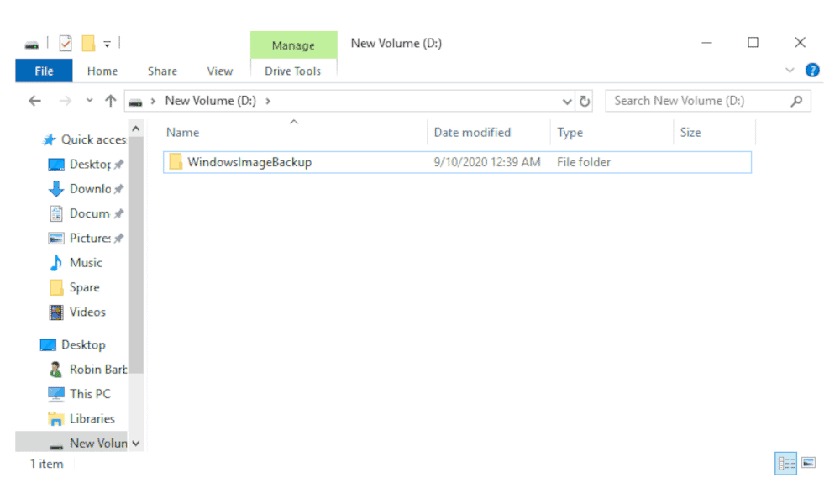Screen dimensions: 840x504
Task: Expand the ribbon with the chevron
Action: (x=790, y=71)
